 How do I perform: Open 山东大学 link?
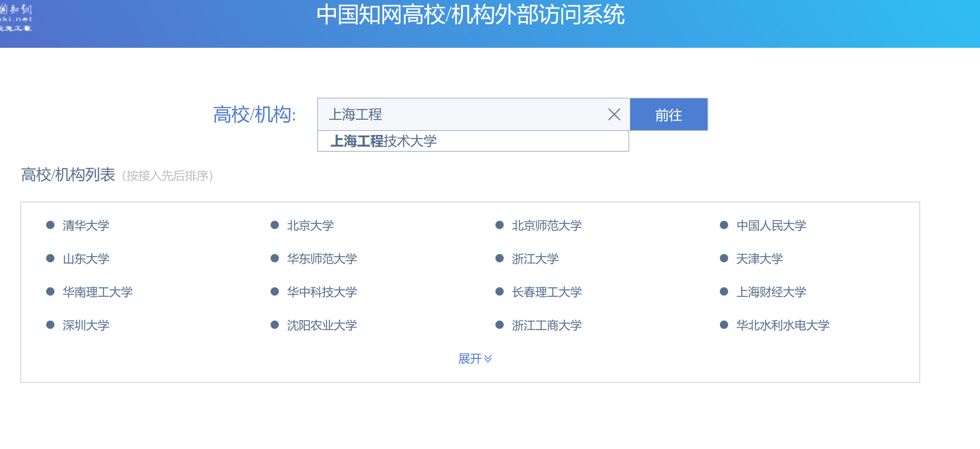point(86,259)
